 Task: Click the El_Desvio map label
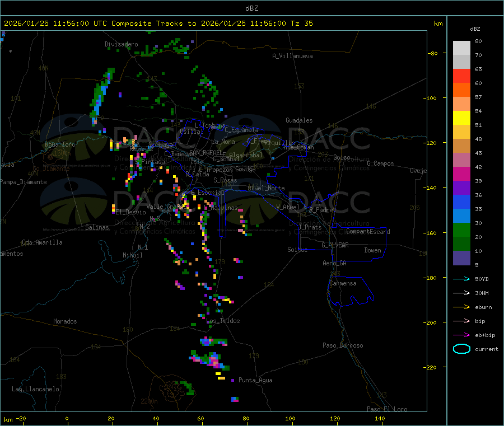[131, 212]
